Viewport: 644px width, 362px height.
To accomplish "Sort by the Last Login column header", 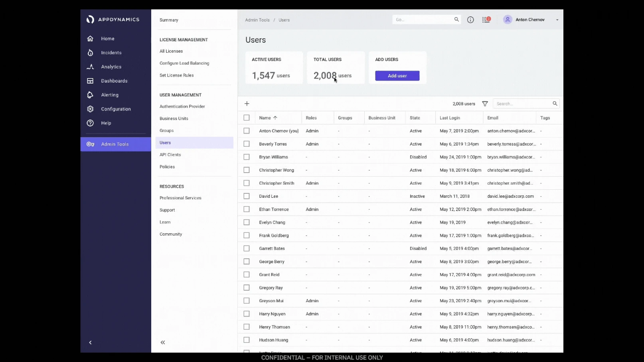I will tap(450, 118).
